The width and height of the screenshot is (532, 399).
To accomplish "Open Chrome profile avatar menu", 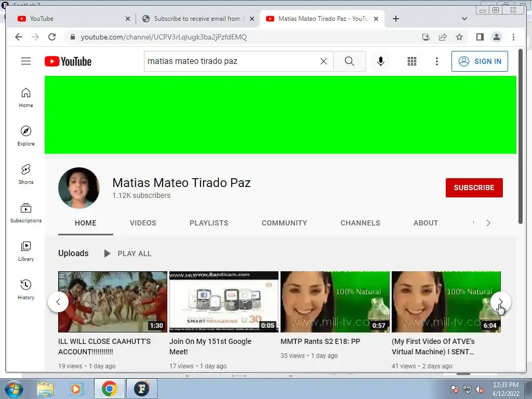I will pyautogui.click(x=496, y=37).
